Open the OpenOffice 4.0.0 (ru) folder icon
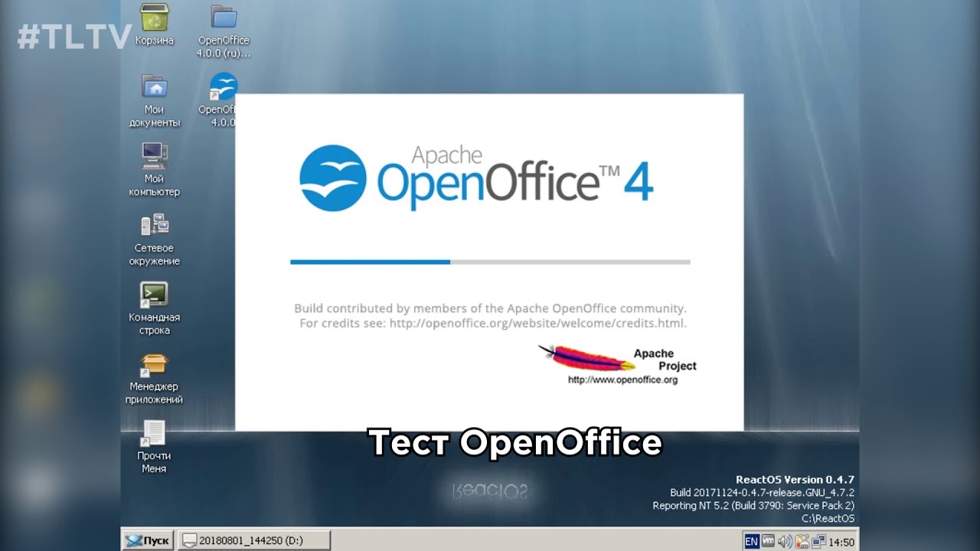Screen dimensions: 980x551 [x=224, y=32]
